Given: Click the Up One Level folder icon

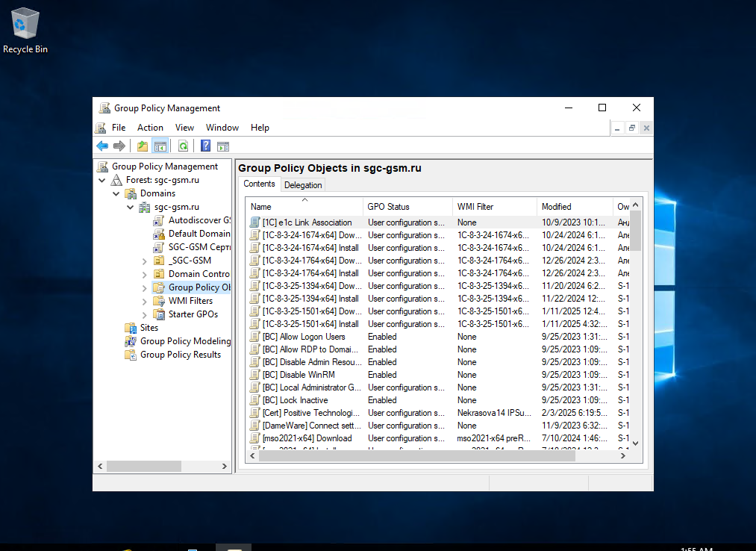Looking at the screenshot, I should [142, 146].
